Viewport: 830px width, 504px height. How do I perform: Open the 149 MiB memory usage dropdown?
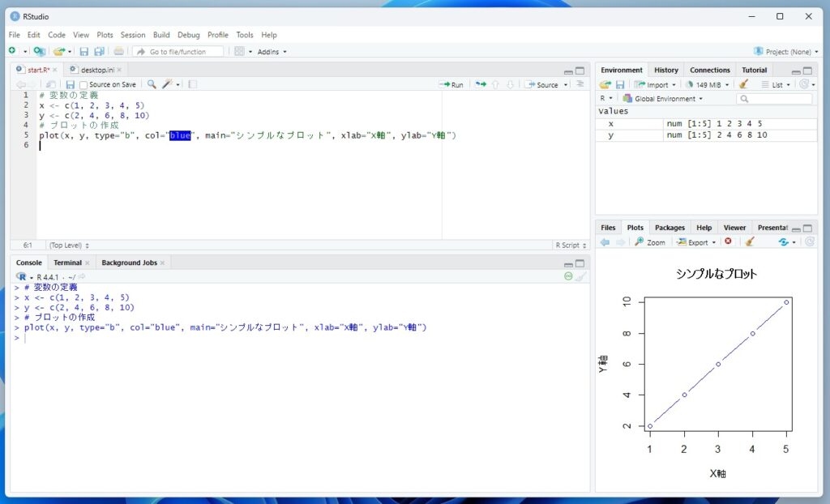click(x=708, y=85)
